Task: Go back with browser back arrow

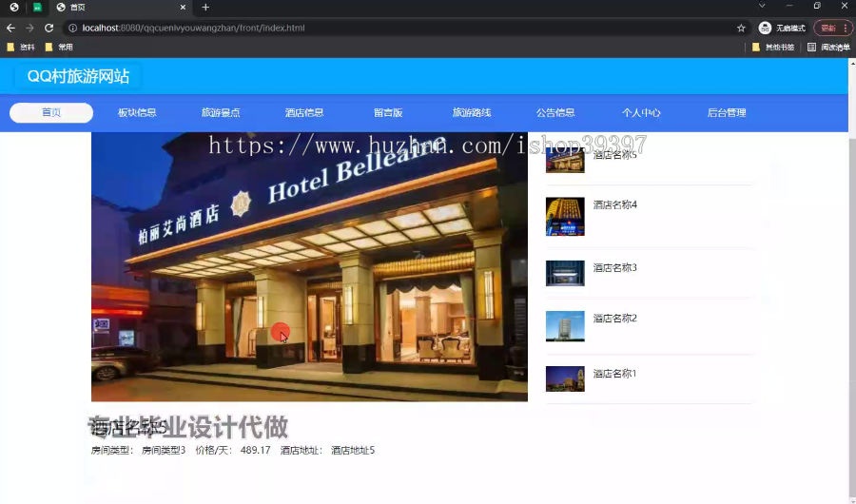Action: point(10,28)
